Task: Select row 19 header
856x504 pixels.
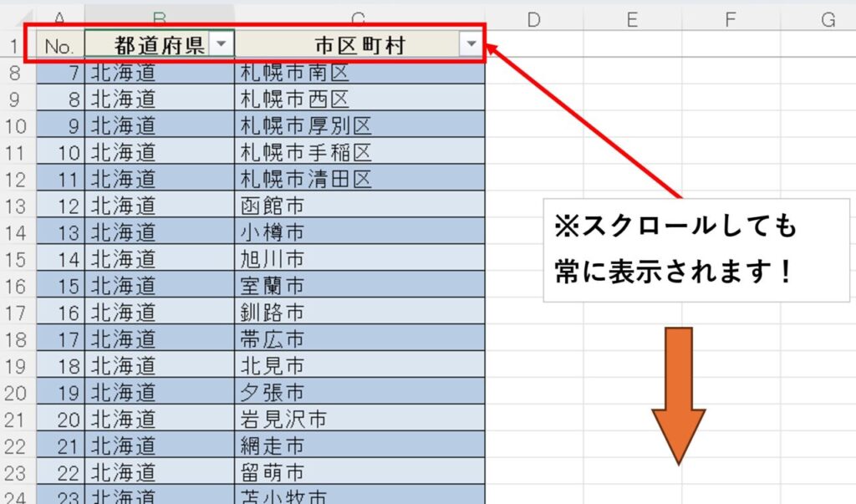Action: [17, 366]
